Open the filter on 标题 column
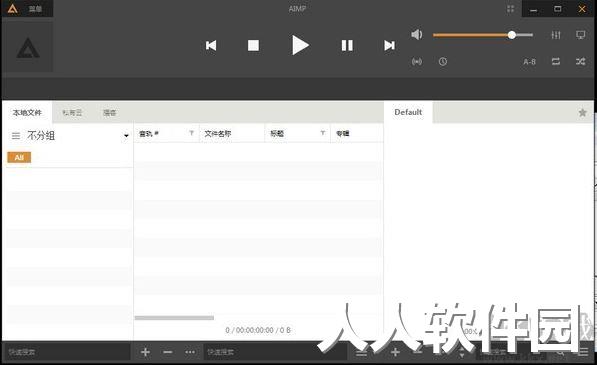The image size is (597, 365). click(323, 133)
